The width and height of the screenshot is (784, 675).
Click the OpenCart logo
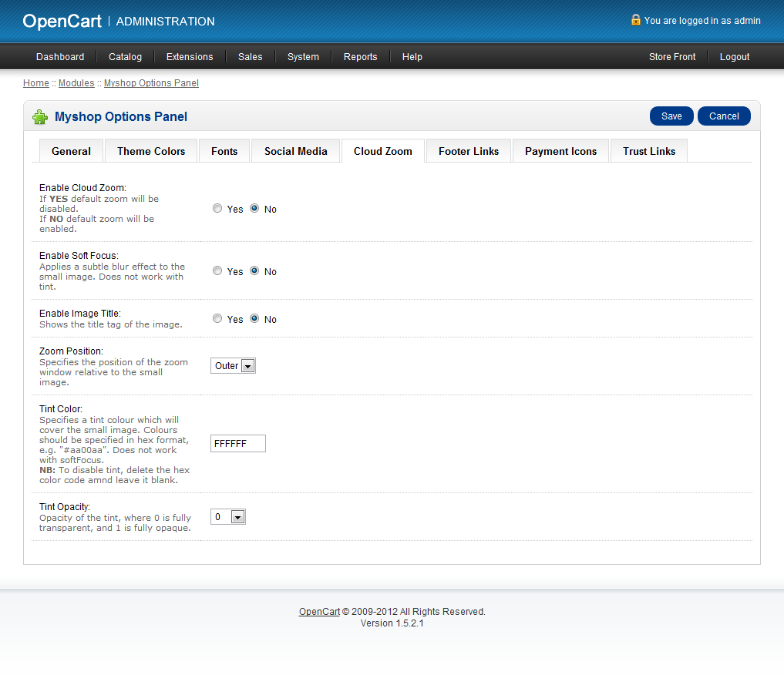tap(62, 21)
